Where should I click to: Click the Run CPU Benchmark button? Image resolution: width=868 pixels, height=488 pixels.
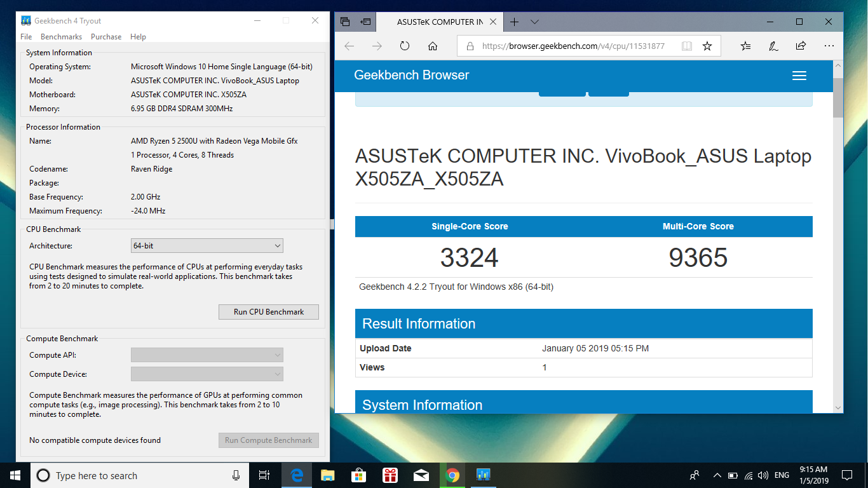[x=269, y=312]
